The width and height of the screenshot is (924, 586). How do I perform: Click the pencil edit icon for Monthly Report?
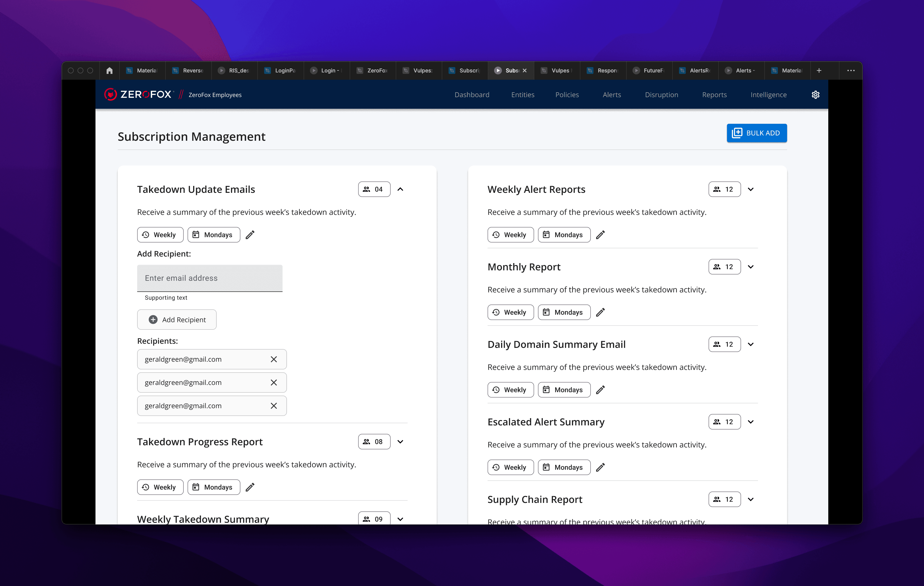click(x=600, y=312)
